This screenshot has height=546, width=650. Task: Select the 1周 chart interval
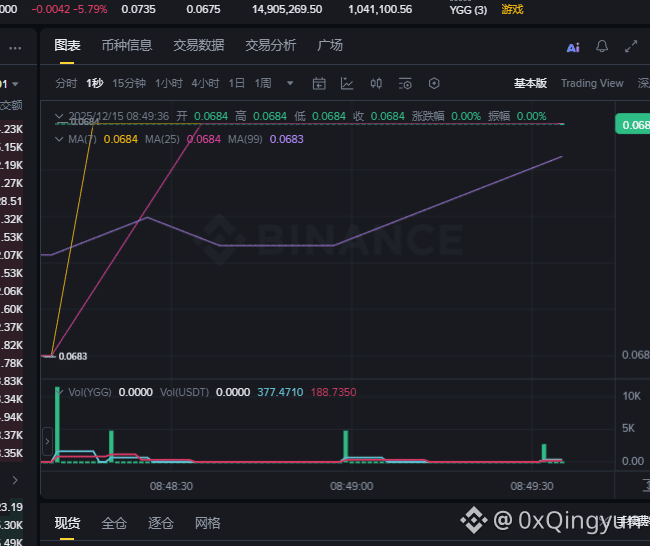pyautogui.click(x=263, y=83)
